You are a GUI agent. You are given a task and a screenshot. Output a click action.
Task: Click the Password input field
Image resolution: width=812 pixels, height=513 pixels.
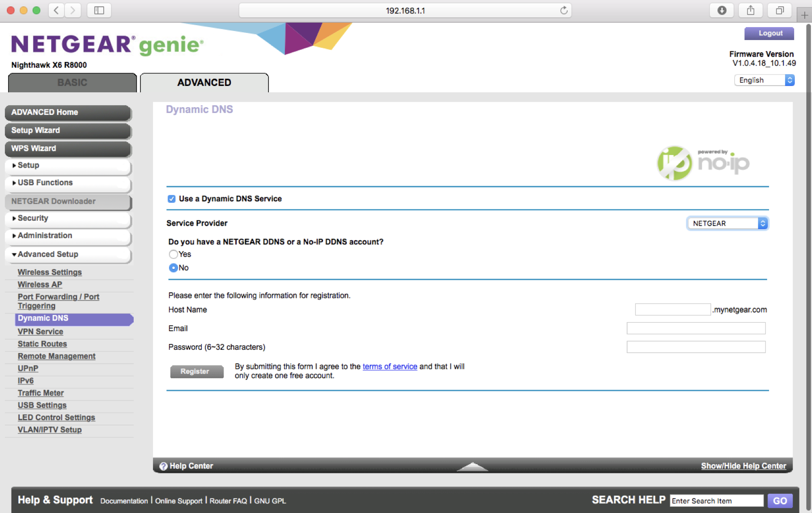click(696, 347)
